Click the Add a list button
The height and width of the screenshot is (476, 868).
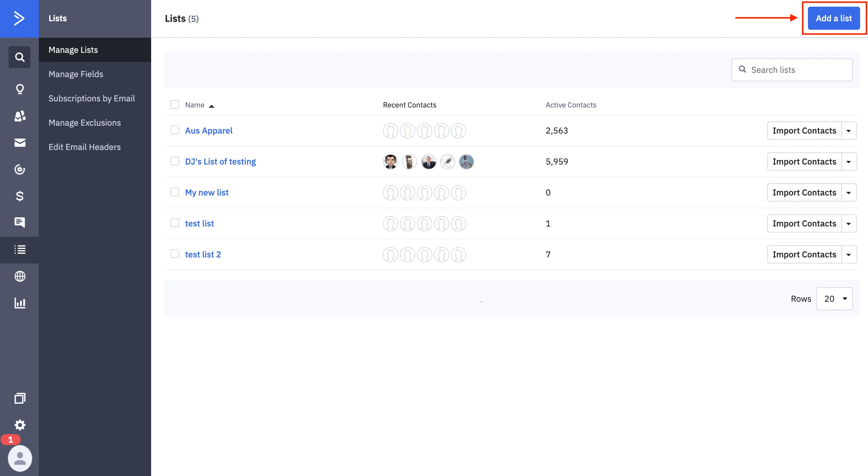pos(833,18)
